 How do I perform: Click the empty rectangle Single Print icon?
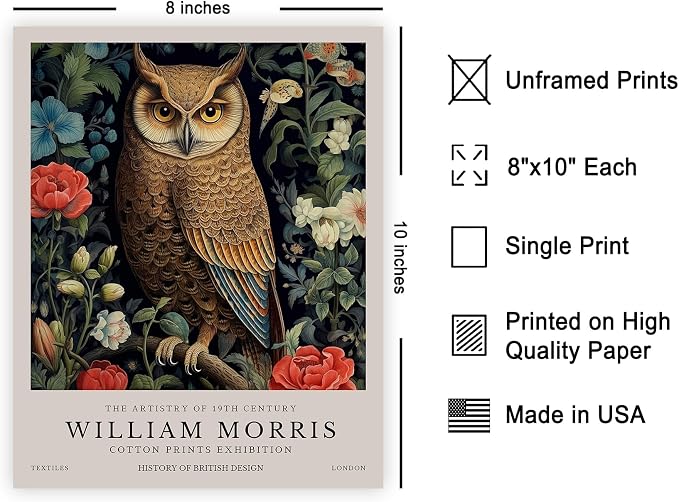coord(469,246)
